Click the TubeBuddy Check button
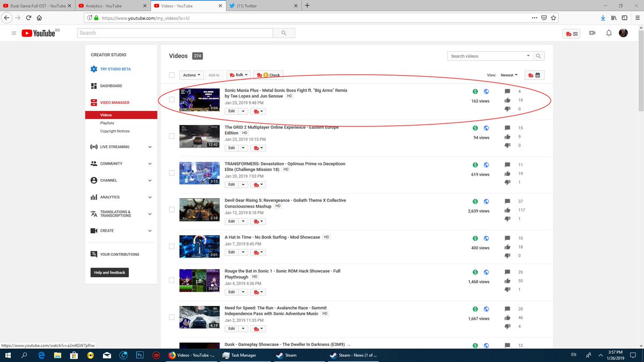 tap(268, 75)
